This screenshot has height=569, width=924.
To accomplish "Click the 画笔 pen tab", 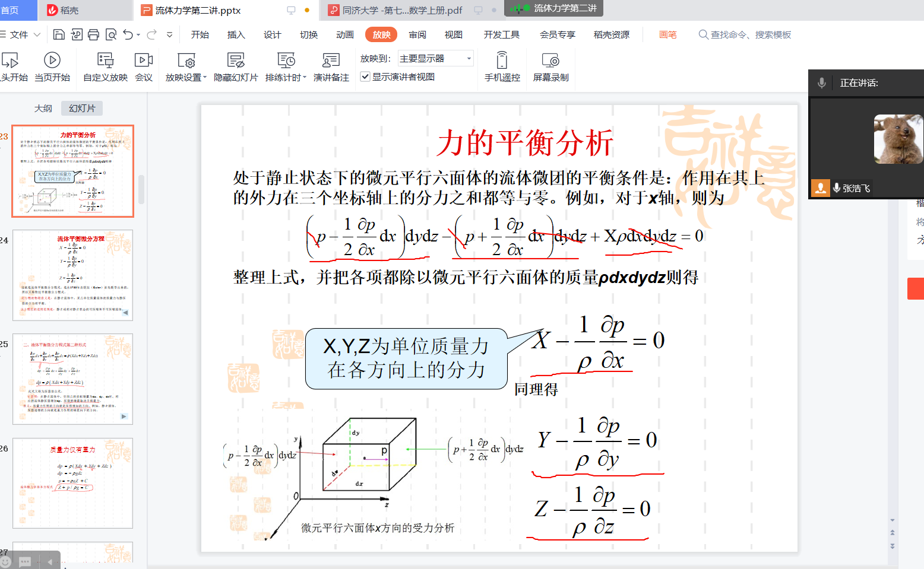I will [x=667, y=35].
